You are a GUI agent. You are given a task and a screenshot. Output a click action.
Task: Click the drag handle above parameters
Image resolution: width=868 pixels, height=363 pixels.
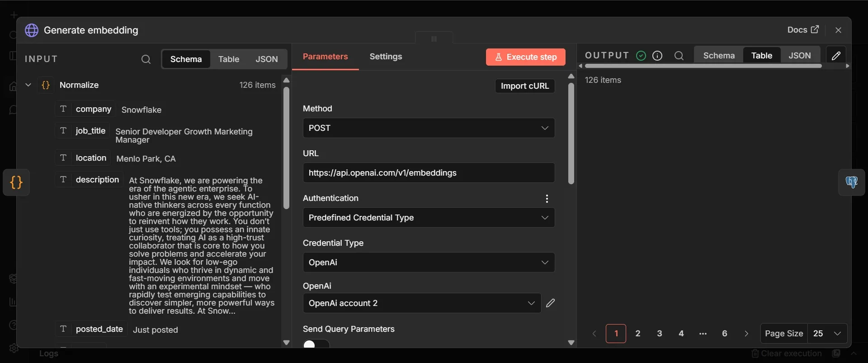434,39
